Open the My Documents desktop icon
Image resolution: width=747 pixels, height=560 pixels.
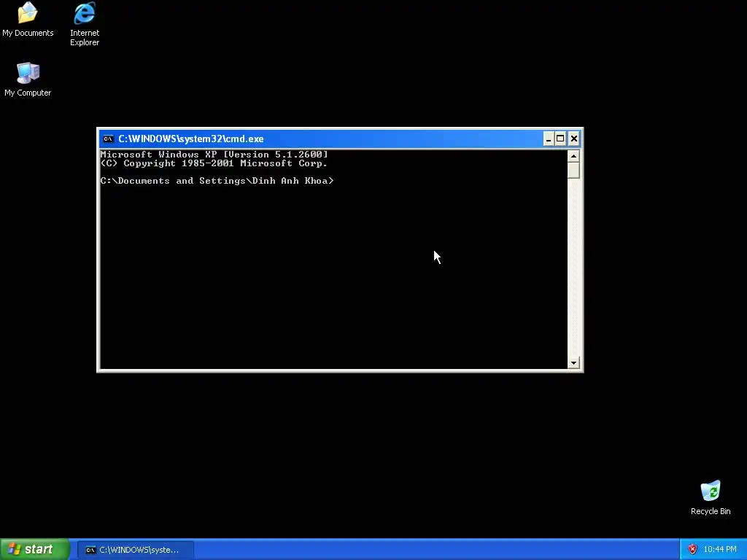(x=28, y=20)
